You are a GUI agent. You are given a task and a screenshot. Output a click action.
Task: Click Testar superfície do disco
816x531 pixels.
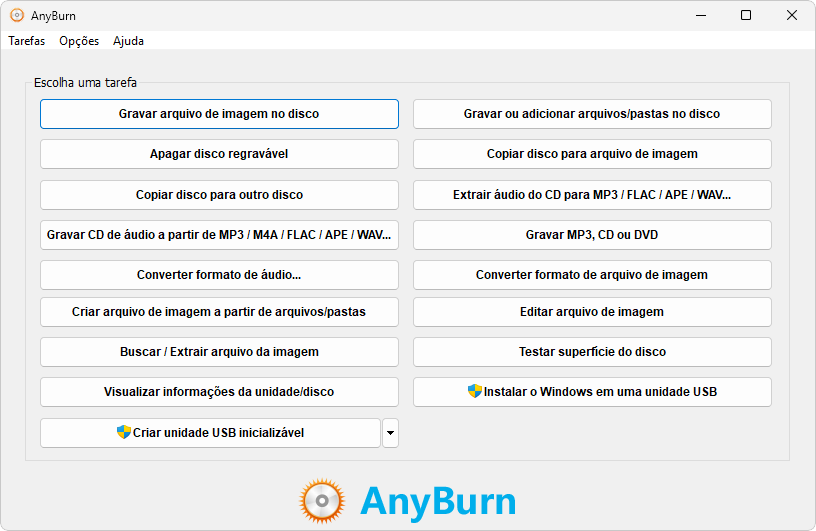[592, 352]
